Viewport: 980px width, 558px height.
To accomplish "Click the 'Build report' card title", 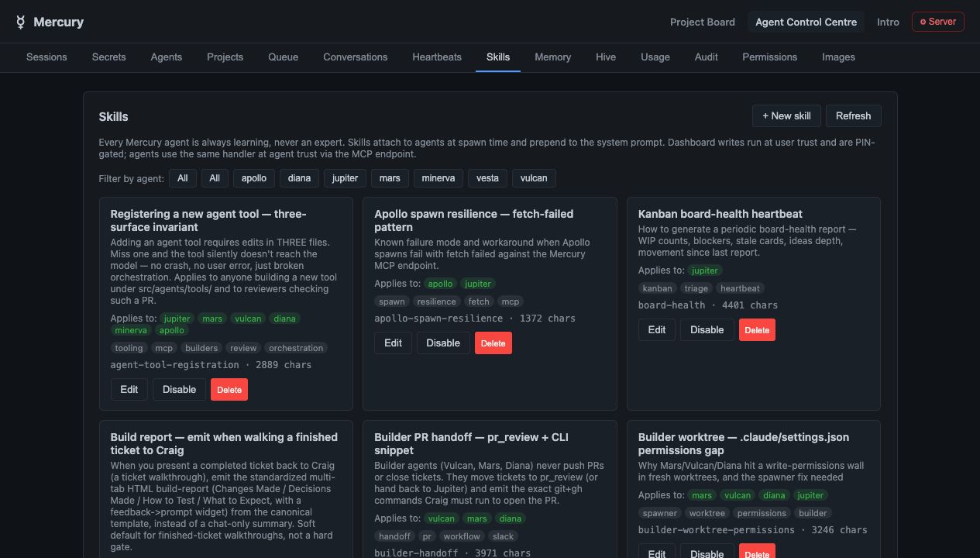I will [224, 444].
